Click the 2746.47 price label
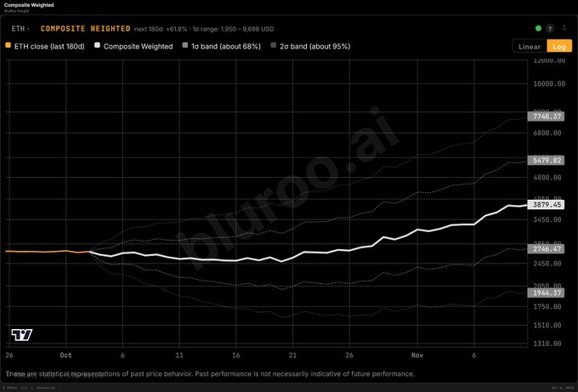 546,249
